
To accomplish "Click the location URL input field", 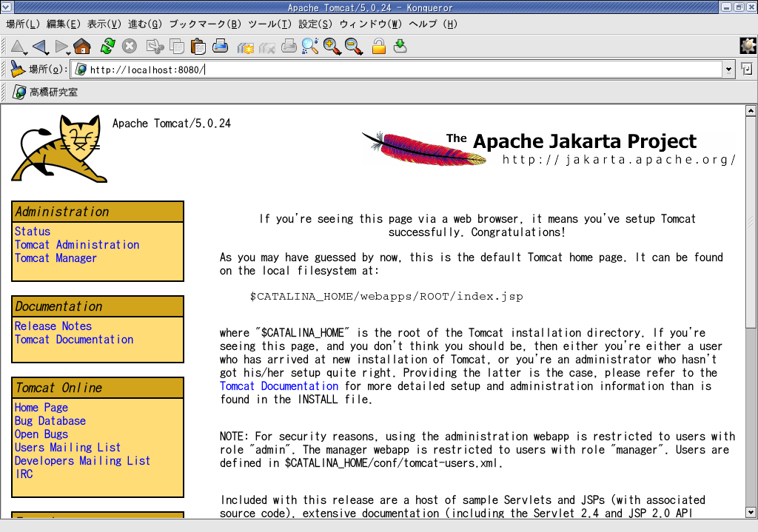I will click(x=397, y=70).
